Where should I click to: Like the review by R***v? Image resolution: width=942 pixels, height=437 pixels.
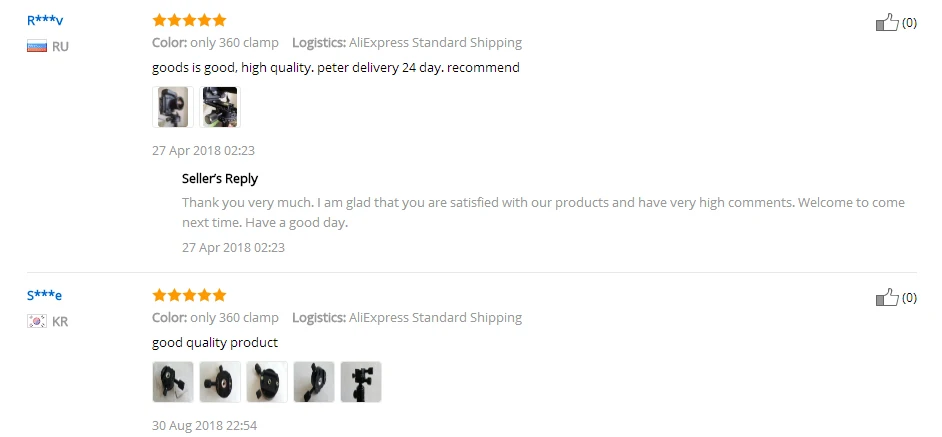tap(886, 23)
